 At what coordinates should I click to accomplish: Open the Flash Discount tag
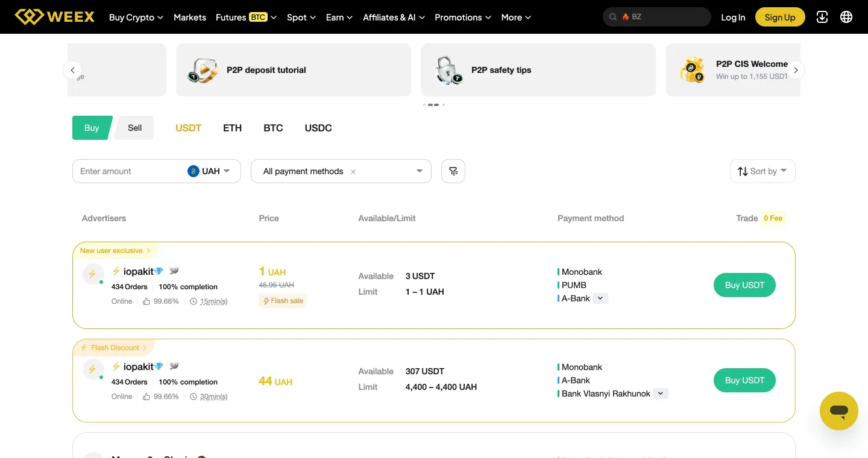pos(113,348)
